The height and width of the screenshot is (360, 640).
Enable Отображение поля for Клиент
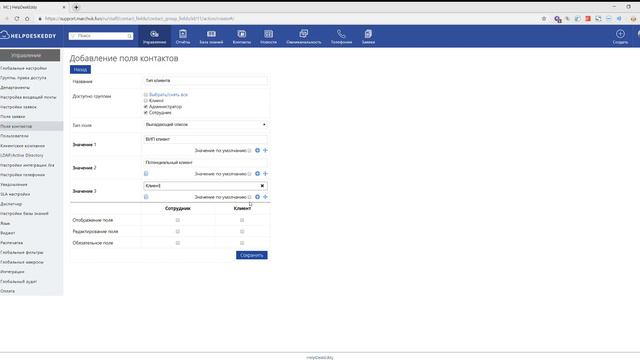(x=242, y=220)
